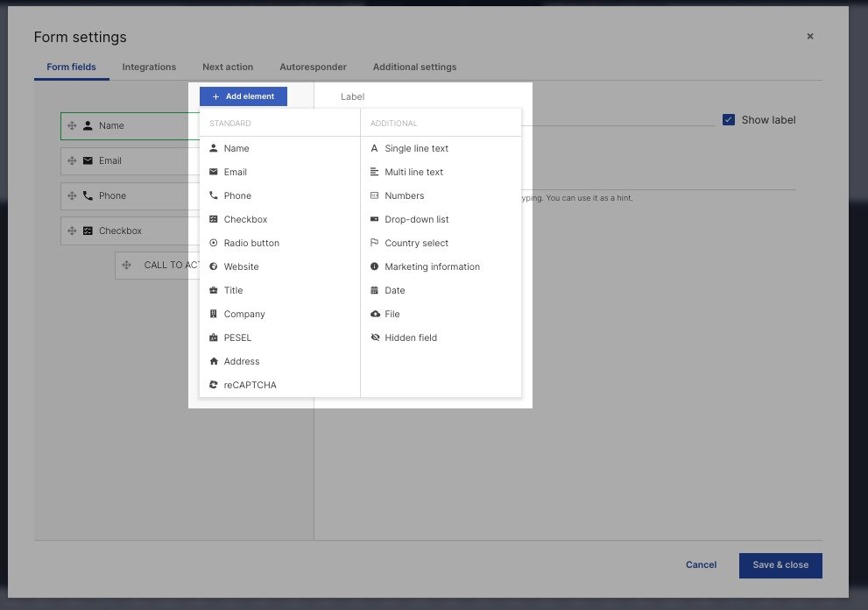Open the Autoresponder tab
The image size is (868, 610).
[313, 67]
